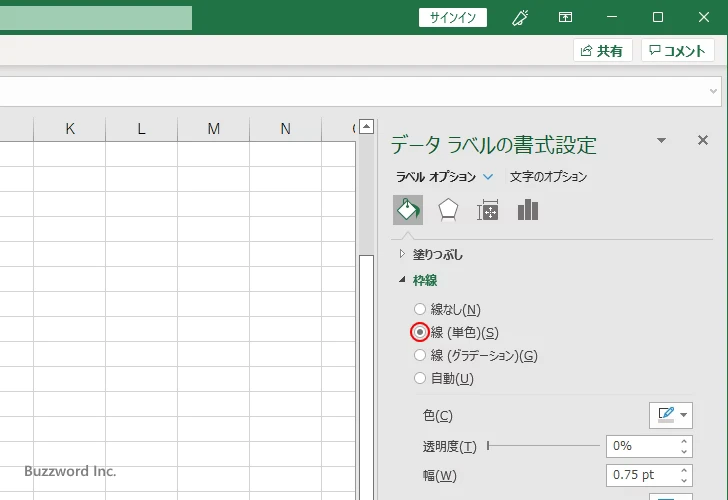Expand the formula bar chevron

click(713, 91)
